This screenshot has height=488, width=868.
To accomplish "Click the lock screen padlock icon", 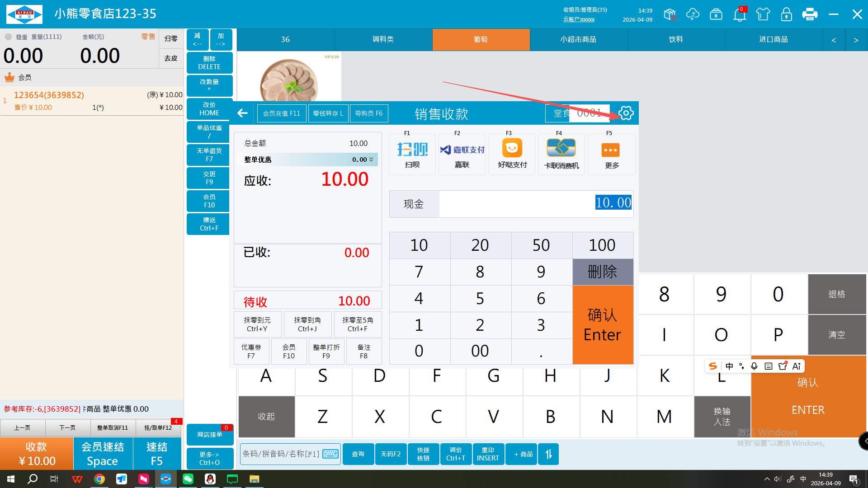I will (x=786, y=14).
